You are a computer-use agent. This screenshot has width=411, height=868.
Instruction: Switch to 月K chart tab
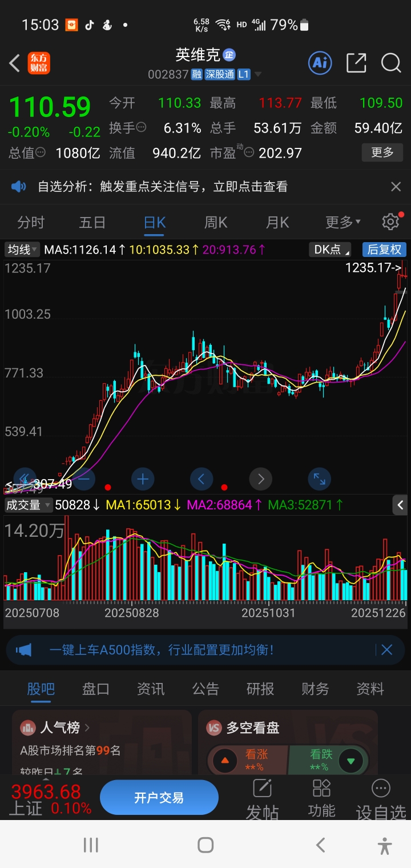point(277,222)
